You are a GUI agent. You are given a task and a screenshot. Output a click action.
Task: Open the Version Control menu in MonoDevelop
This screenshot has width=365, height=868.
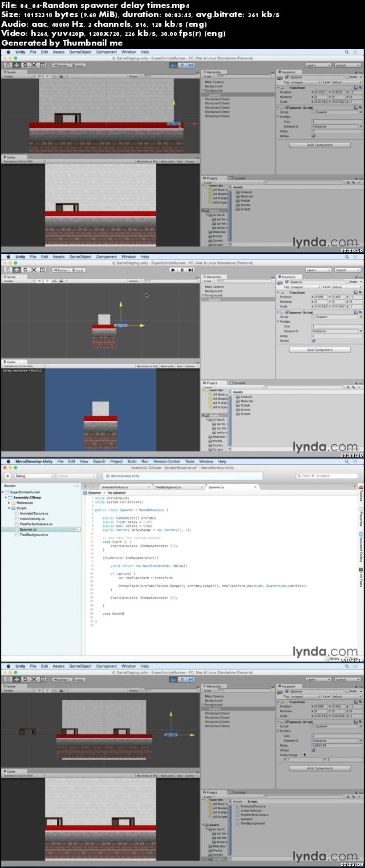click(x=167, y=461)
